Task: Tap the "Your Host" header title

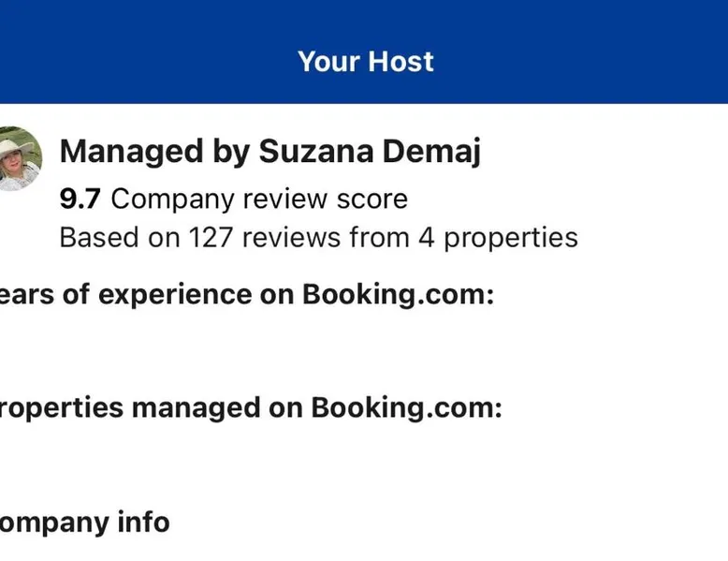Action: coord(365,62)
